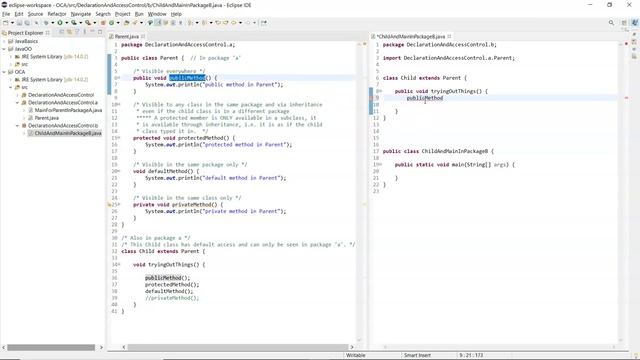Viewport: 640px width, 360px height.
Task: Close the Parent.java editor tab
Action: 143,36
